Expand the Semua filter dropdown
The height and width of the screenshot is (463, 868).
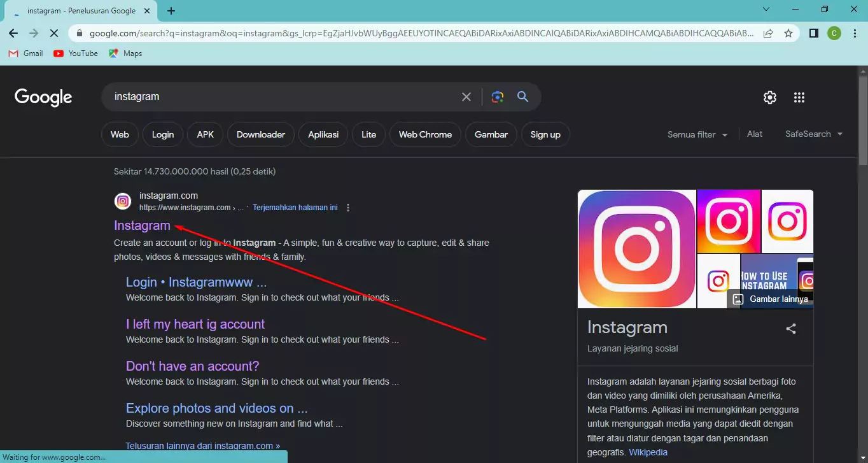point(697,134)
